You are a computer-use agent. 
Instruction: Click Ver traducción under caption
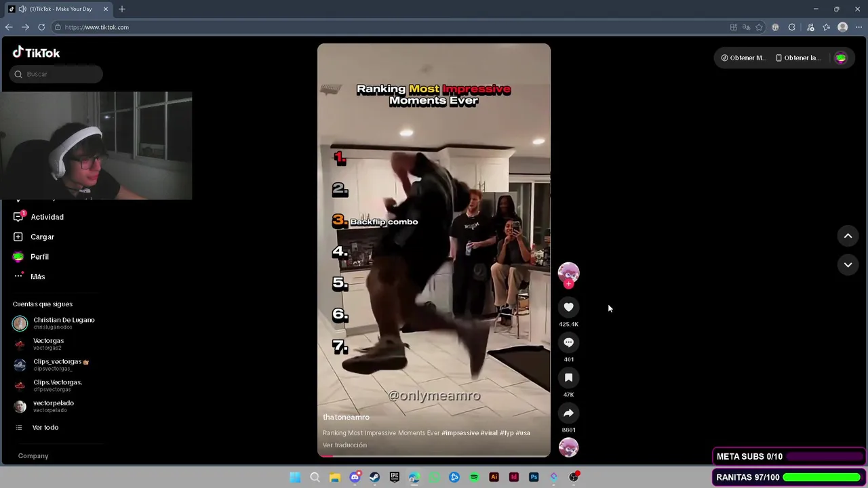344,445
